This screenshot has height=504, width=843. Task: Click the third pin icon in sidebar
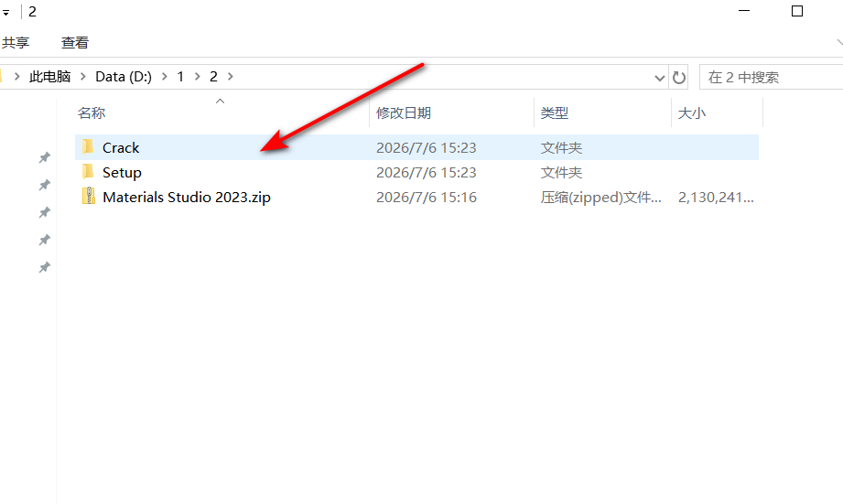point(44,213)
